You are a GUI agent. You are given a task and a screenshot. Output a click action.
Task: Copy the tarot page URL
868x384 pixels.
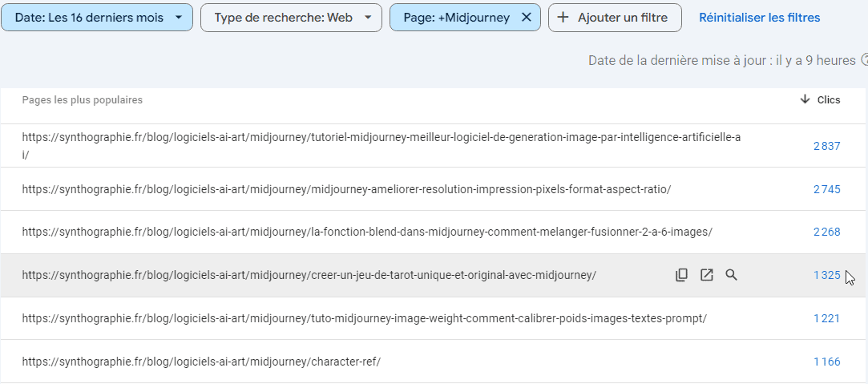[x=681, y=275]
